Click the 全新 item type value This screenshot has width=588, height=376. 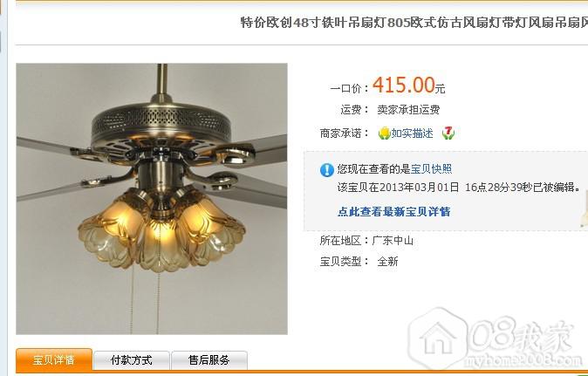[387, 262]
